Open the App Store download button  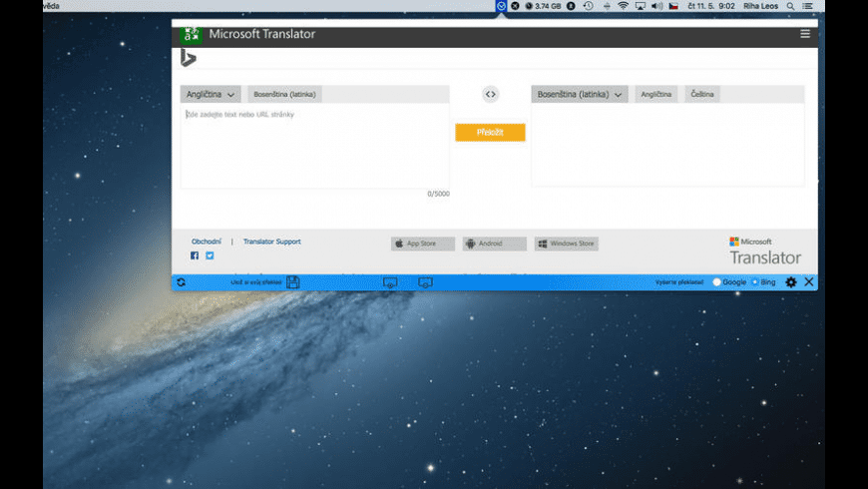coord(423,244)
